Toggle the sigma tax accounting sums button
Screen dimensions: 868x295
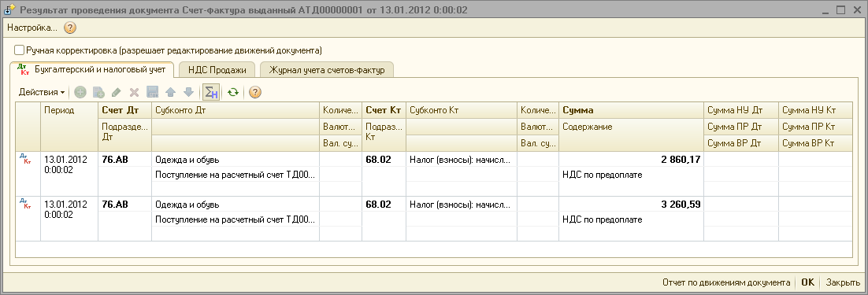click(211, 92)
